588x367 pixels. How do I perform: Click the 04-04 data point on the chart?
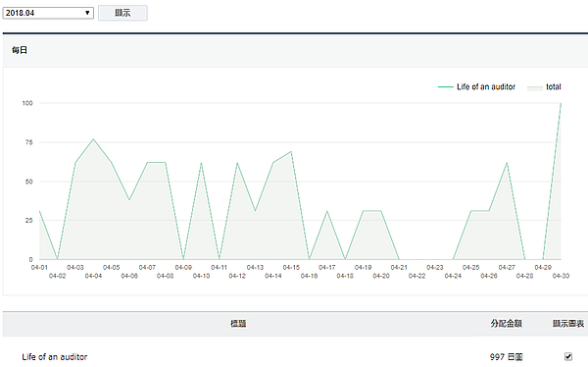(x=93, y=139)
